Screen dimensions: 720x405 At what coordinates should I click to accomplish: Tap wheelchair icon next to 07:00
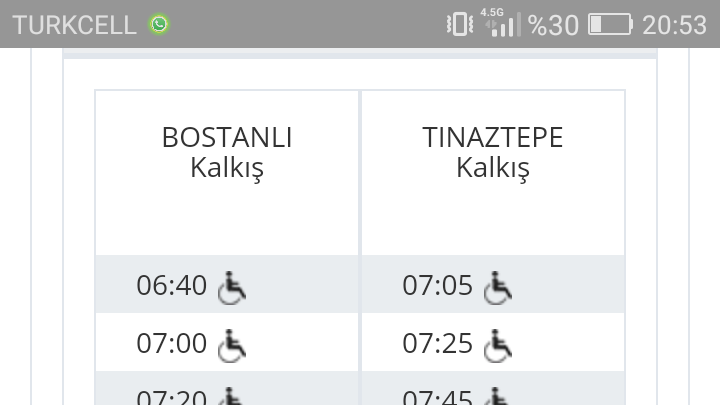232,345
